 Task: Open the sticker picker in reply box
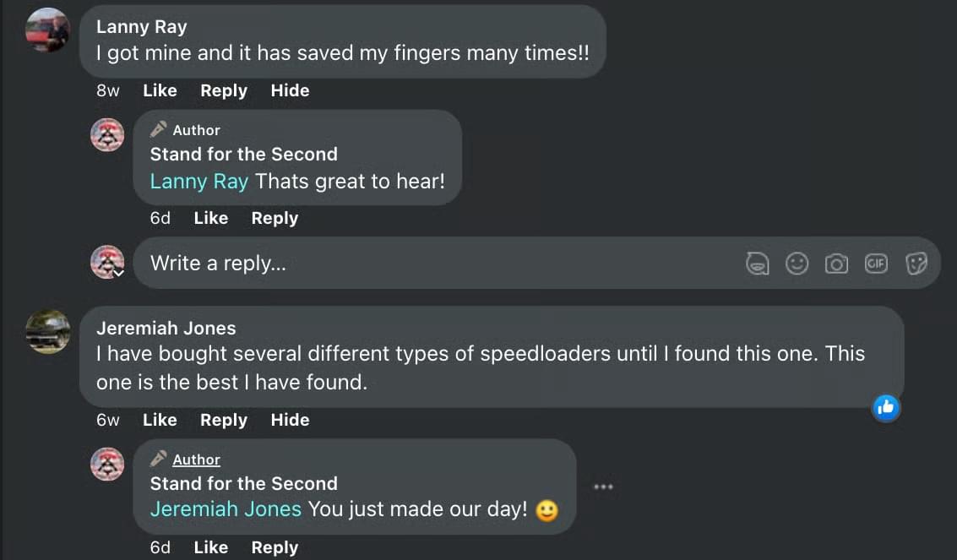[x=916, y=264]
